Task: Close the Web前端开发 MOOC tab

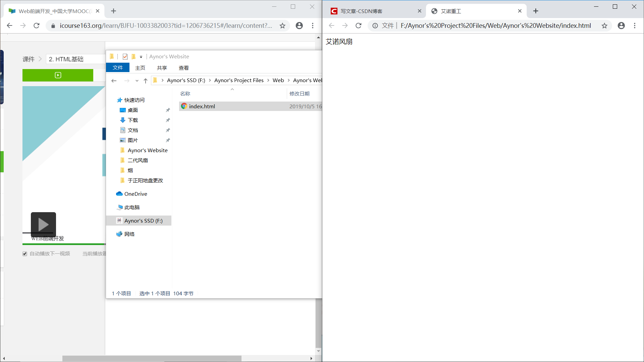Action: (98, 11)
